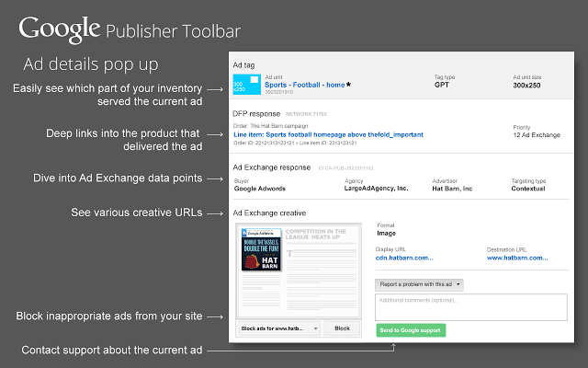Open the www.hatbarn.com destination URL
Viewport: 588px width, 368px height.
coord(517,258)
